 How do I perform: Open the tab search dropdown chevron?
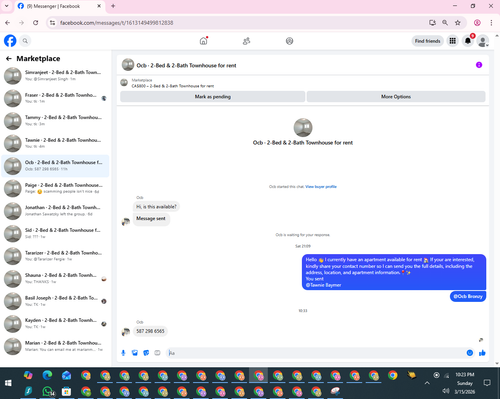point(6,6)
